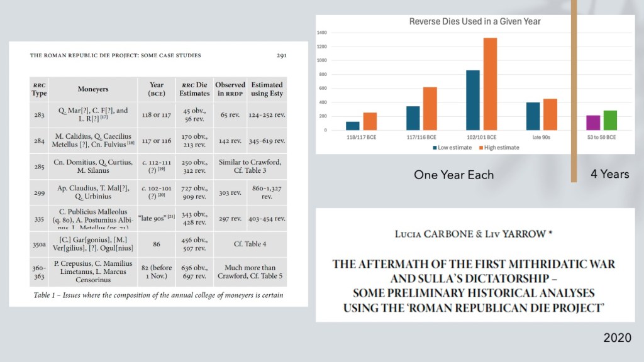This screenshot has height=362, width=644.
Task: Click the Estimated using Esty column header
Action: pyautogui.click(x=267, y=89)
